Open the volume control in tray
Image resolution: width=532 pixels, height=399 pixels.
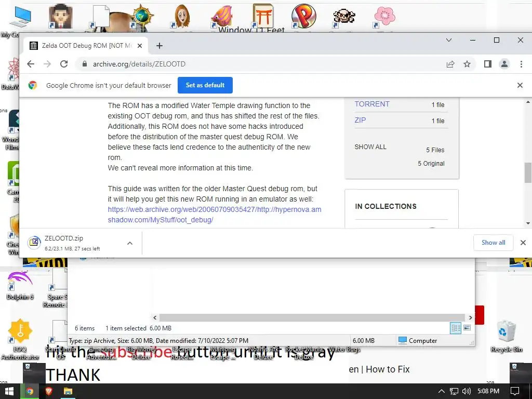pyautogui.click(x=467, y=391)
